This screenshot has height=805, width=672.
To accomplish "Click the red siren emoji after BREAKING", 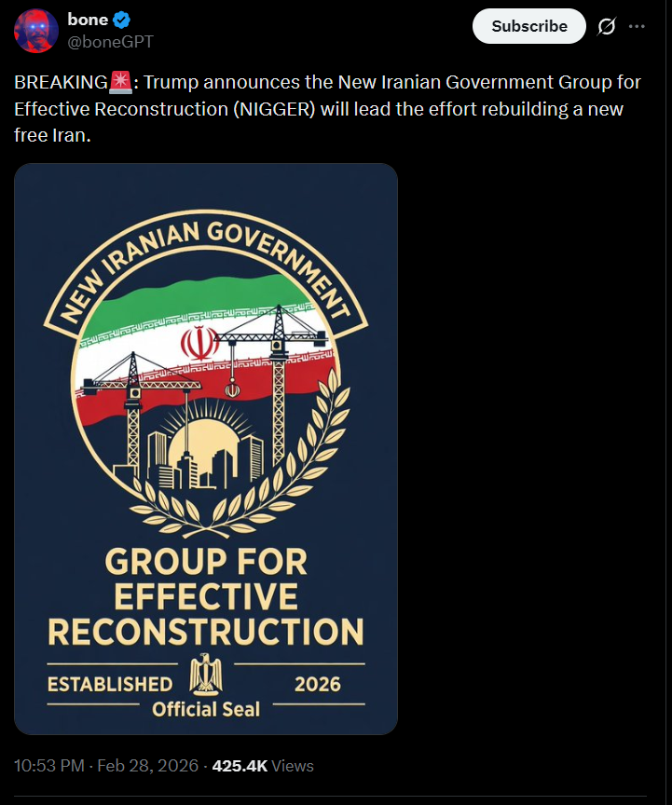I will point(121,83).
